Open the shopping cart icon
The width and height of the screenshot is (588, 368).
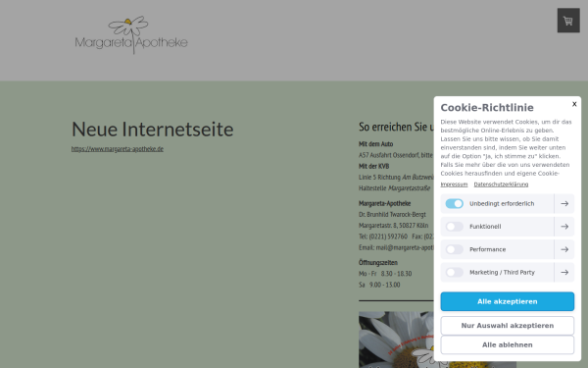(568, 21)
